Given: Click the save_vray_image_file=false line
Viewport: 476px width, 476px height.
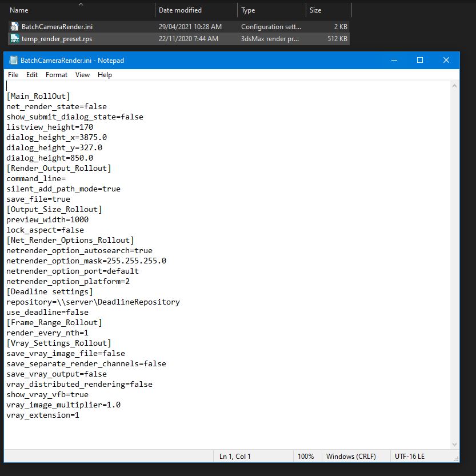Looking at the screenshot, I should [66, 354].
